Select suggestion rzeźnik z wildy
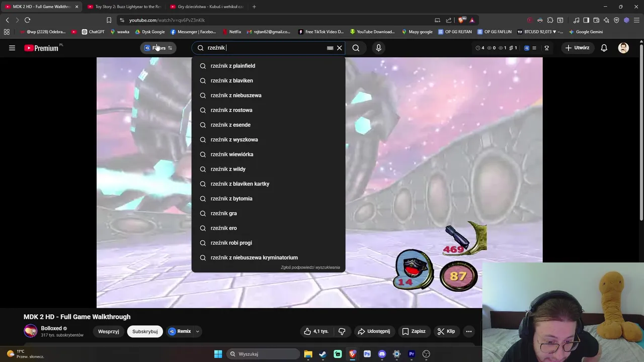Image resolution: width=644 pixels, height=362 pixels. click(268, 169)
